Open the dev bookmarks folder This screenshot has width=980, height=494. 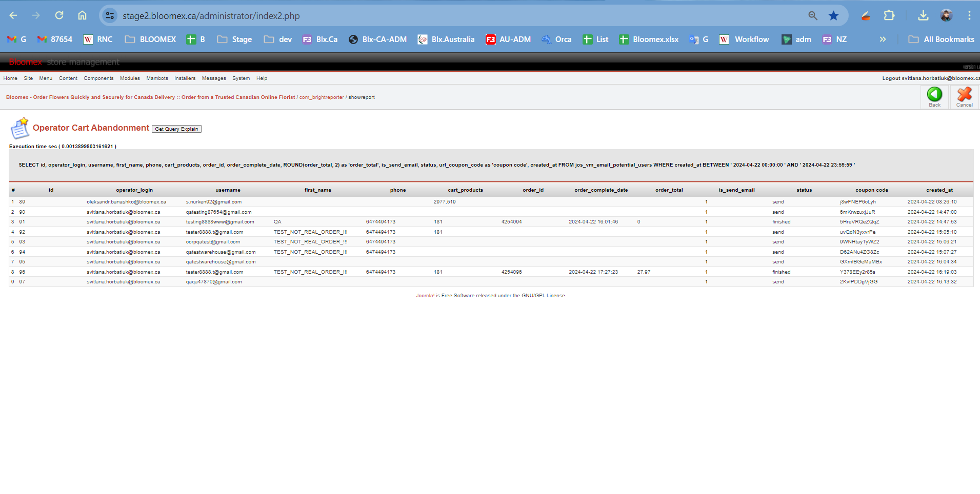click(278, 39)
